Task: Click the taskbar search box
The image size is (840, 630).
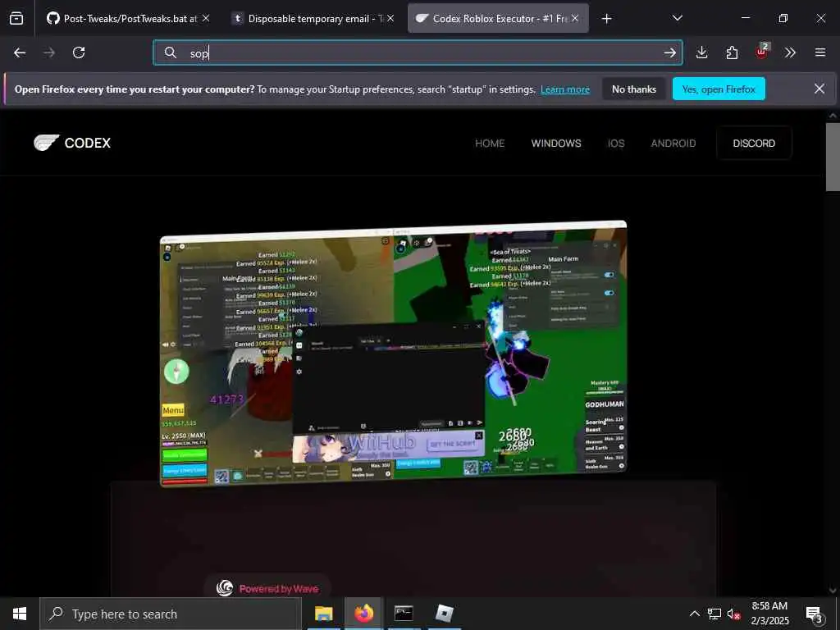Action: [x=171, y=614]
